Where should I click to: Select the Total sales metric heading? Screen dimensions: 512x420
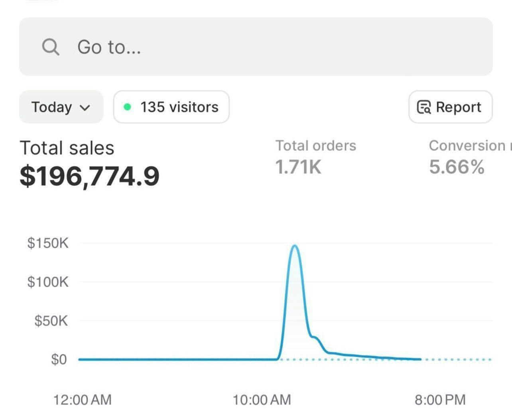pyautogui.click(x=67, y=148)
